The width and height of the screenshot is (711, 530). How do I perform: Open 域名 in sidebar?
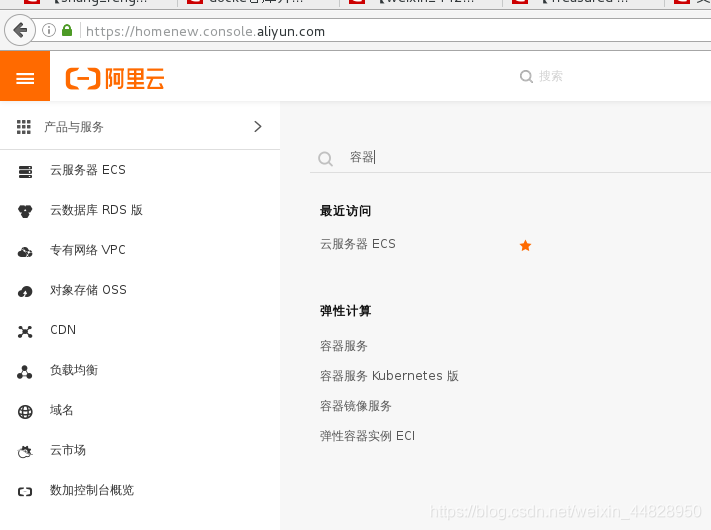point(62,410)
